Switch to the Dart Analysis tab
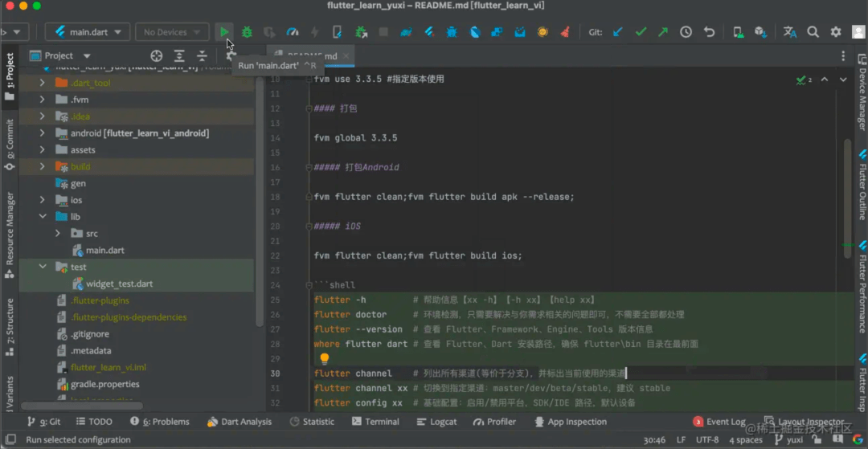The image size is (868, 449). tap(240, 422)
